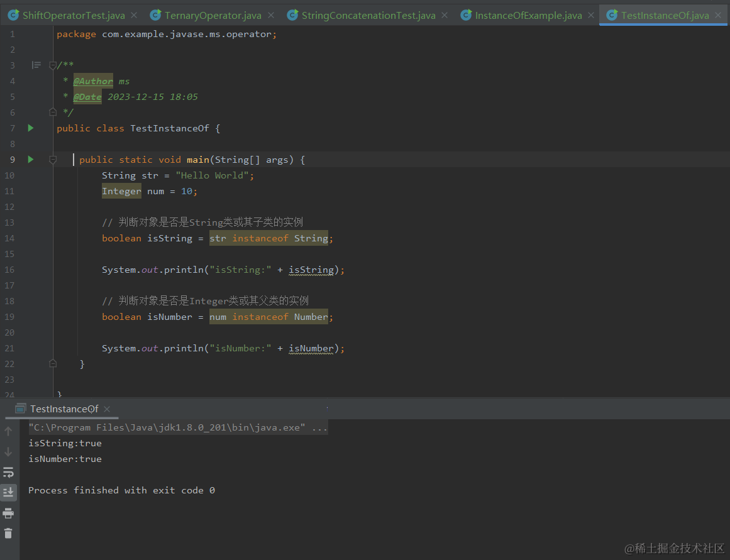This screenshot has height=560, width=730.
Task: Click the print console output icon
Action: click(8, 513)
